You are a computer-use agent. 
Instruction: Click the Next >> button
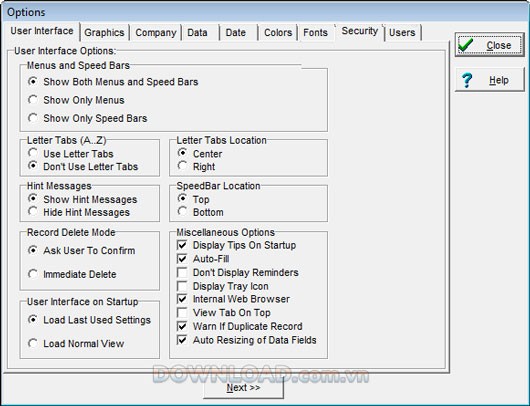[x=243, y=387]
